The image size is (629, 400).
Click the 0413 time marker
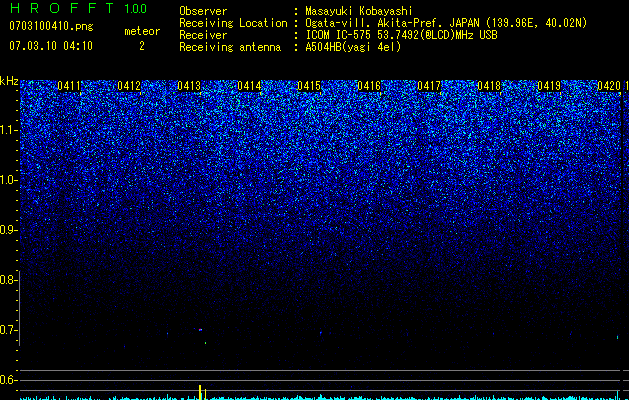[x=189, y=86]
